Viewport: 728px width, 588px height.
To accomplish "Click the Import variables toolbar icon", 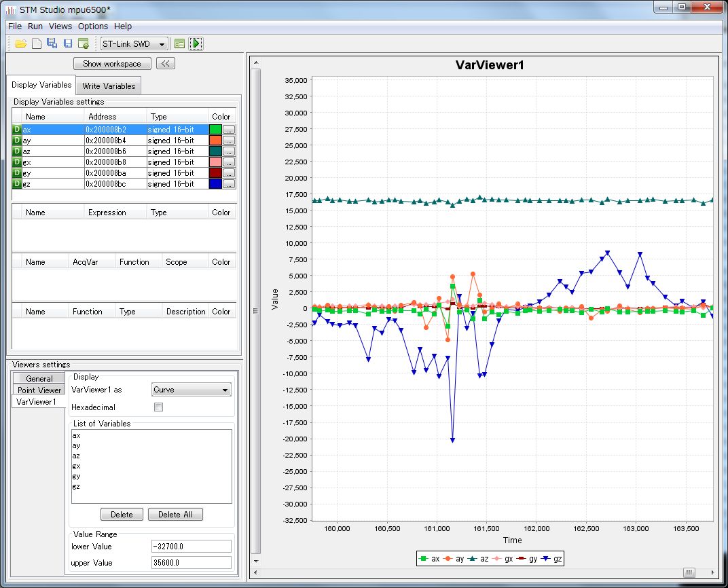I will click(x=83, y=43).
